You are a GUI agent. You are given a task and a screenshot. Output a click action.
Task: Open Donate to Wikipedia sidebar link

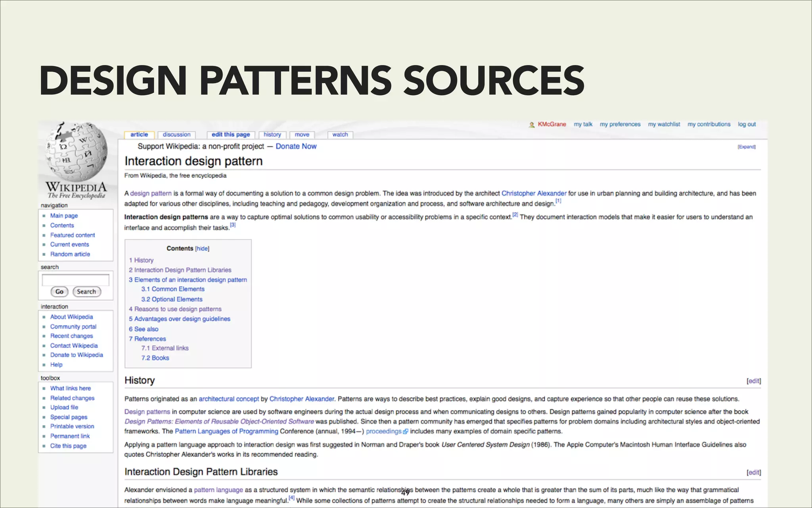tap(77, 355)
